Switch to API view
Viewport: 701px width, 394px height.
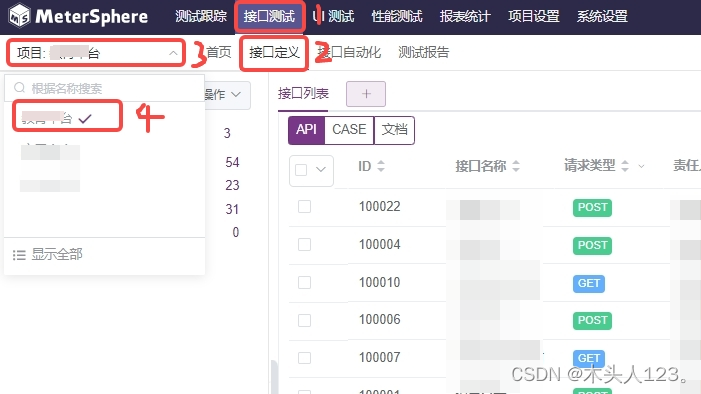click(x=306, y=130)
